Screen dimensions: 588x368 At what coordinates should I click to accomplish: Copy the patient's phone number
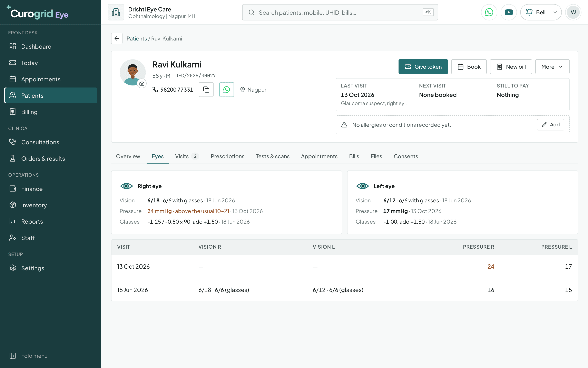[206, 90]
